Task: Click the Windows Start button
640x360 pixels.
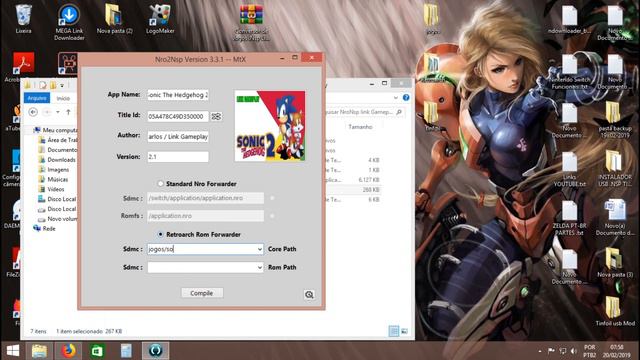Action: [13, 351]
